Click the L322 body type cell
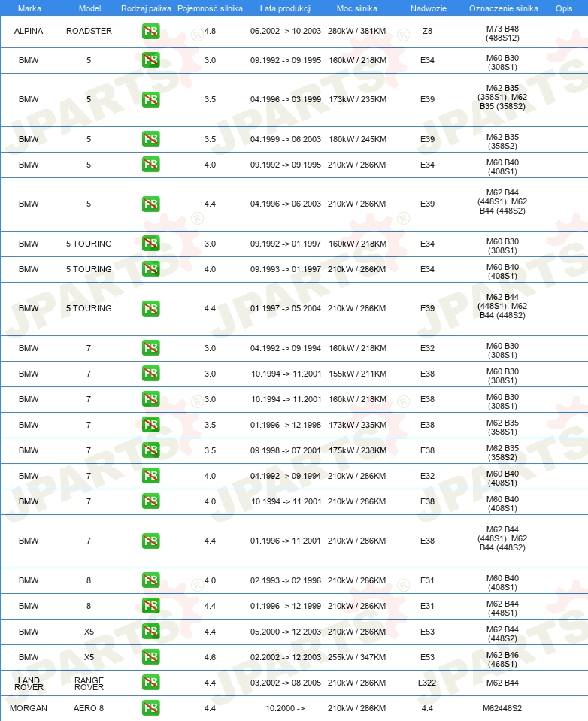Viewport: 588px width, 721px height. pos(427,683)
